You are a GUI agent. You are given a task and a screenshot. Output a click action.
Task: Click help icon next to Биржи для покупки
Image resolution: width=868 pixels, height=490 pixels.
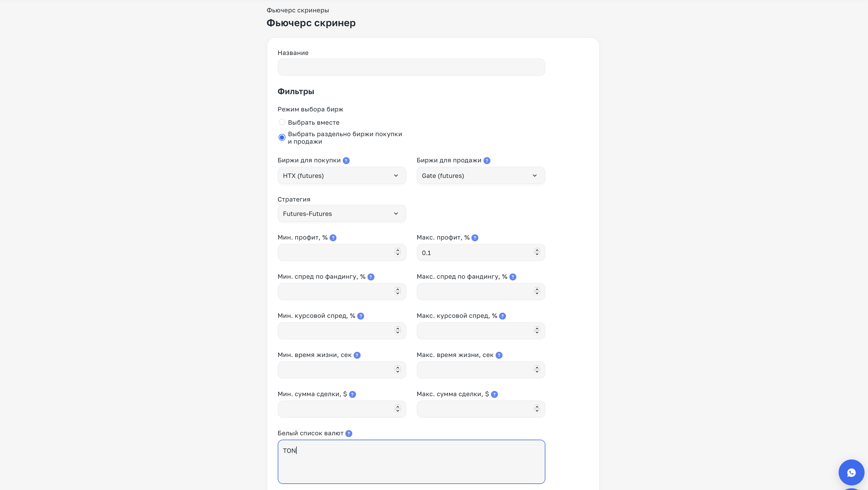(x=346, y=161)
